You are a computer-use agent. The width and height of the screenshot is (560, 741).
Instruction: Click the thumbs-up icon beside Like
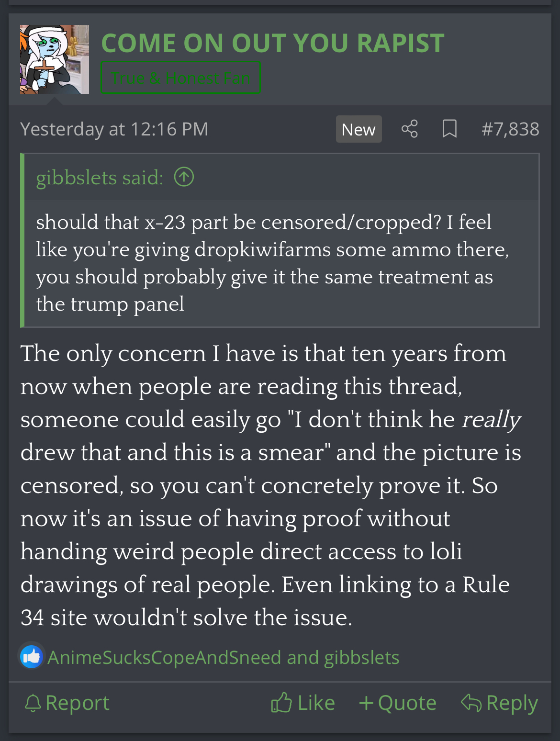281,703
